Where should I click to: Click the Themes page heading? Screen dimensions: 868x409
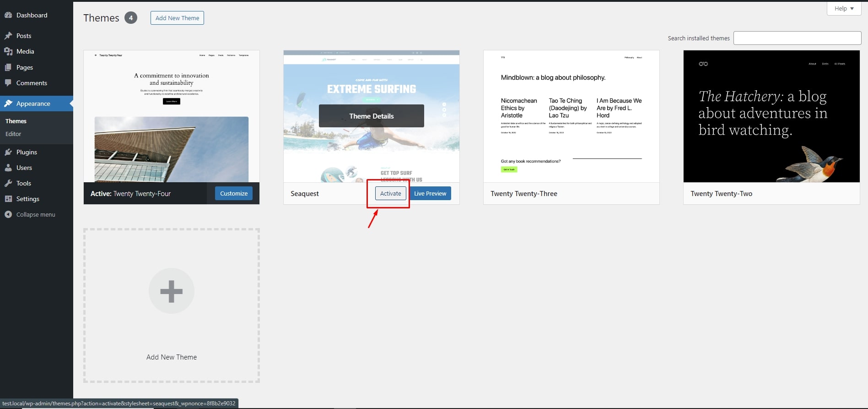(x=101, y=18)
